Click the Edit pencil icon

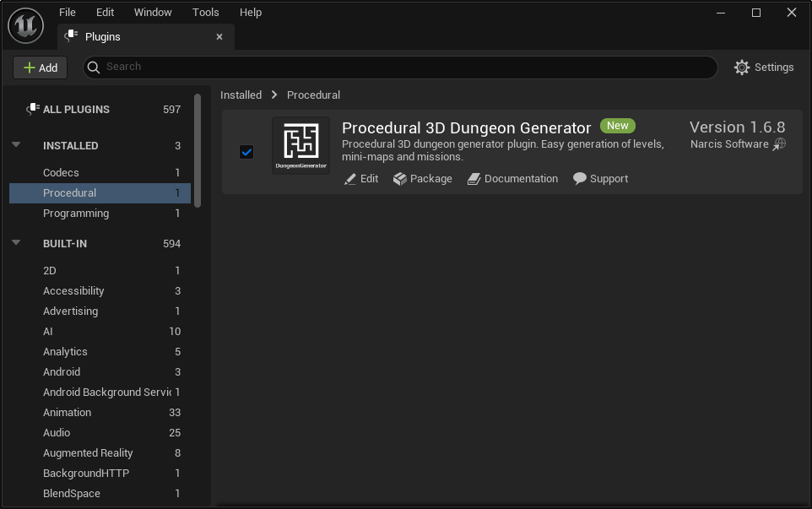click(x=350, y=179)
